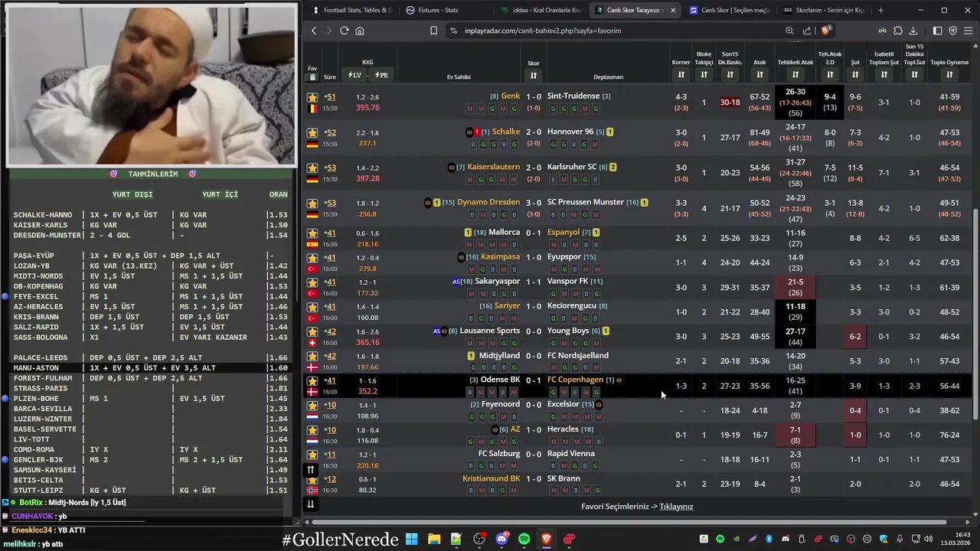Toggle favorite star for Feyenoord match
The width and height of the screenshot is (980, 551).
click(312, 405)
